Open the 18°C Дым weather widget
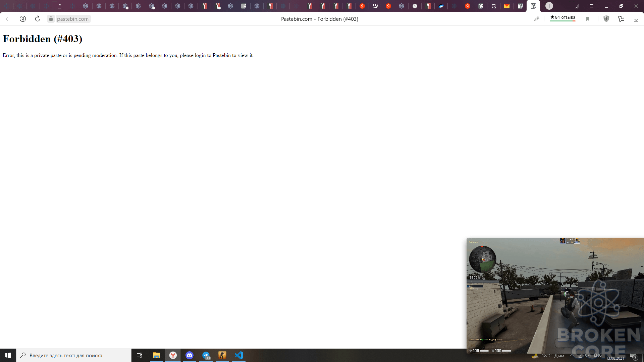The image size is (644, 362). point(548,356)
